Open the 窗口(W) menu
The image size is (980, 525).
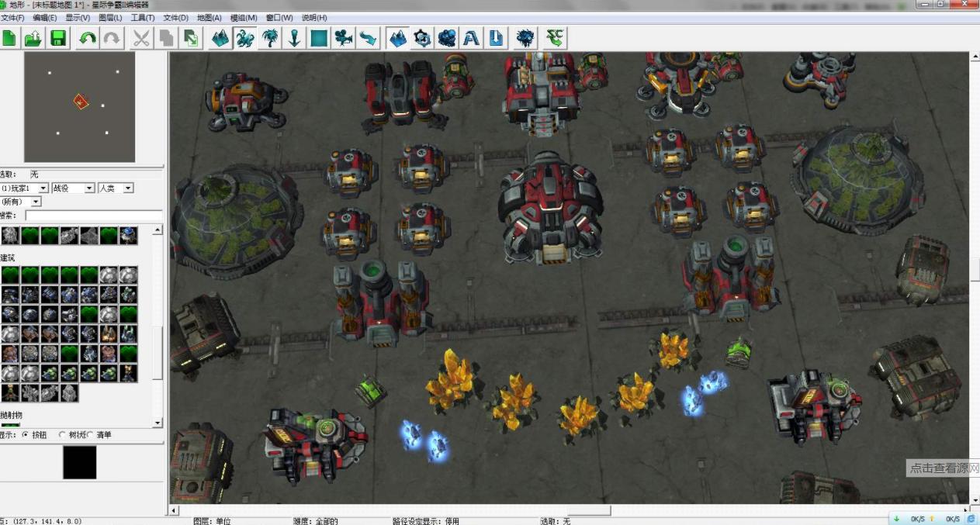tap(279, 17)
